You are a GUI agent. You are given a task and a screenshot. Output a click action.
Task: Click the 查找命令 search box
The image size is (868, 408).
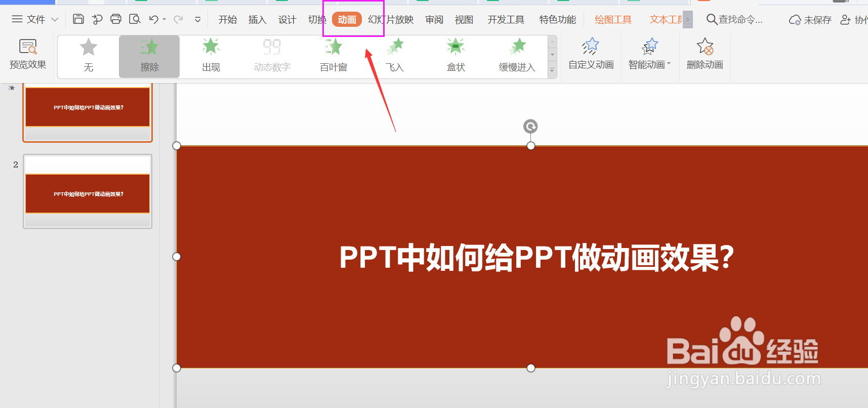click(734, 20)
